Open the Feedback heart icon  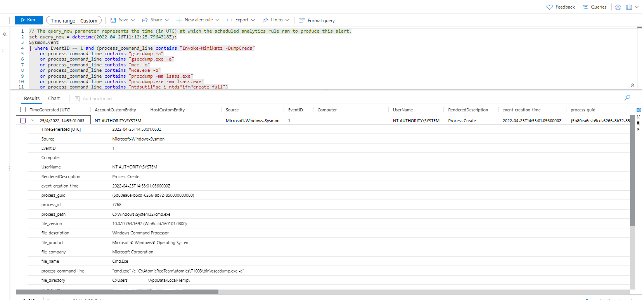pyautogui.click(x=549, y=7)
